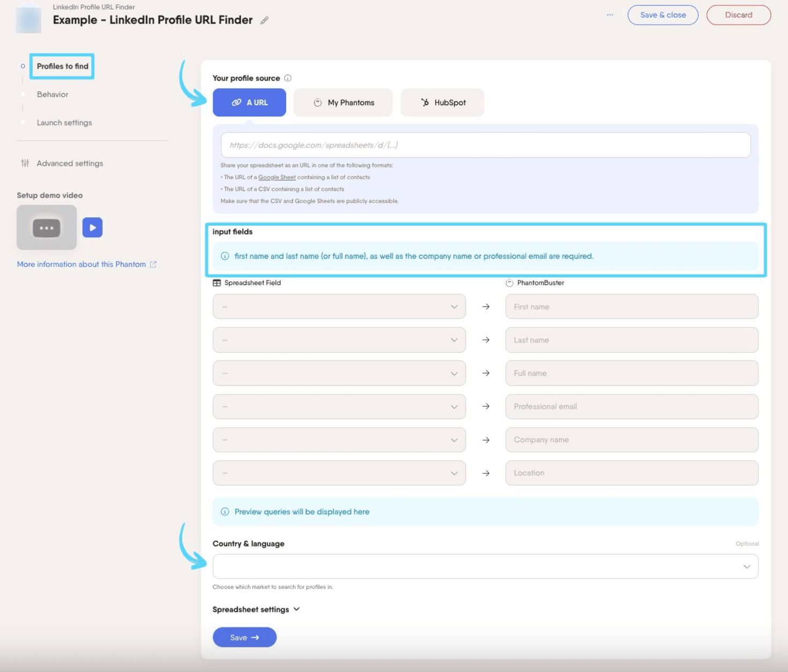Click the 'Setup demo video' heading
This screenshot has width=788, height=672.
click(49, 195)
